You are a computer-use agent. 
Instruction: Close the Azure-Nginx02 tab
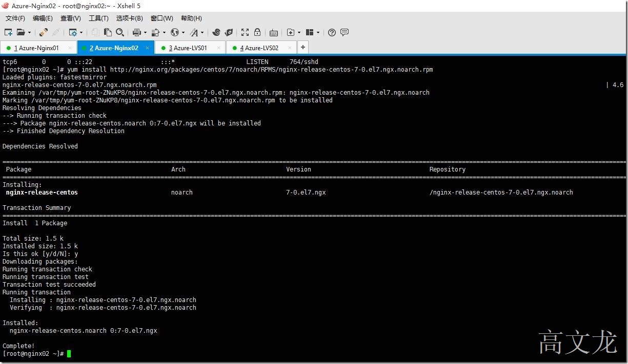pos(148,48)
